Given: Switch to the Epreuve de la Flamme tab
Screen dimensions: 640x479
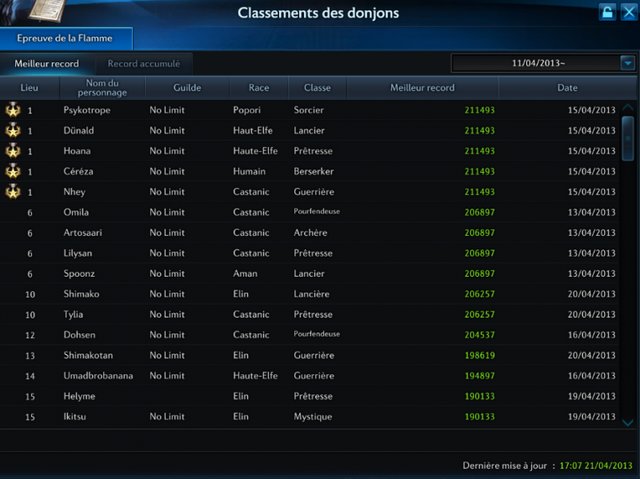Looking at the screenshot, I should pos(63,38).
